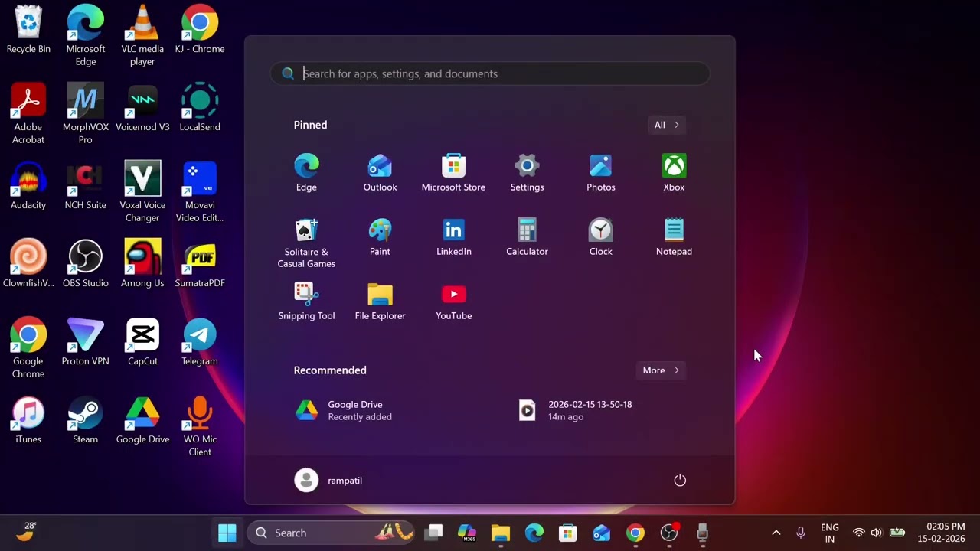The image size is (980, 551).
Task: Open the ENG IN language switcher
Action: click(830, 533)
